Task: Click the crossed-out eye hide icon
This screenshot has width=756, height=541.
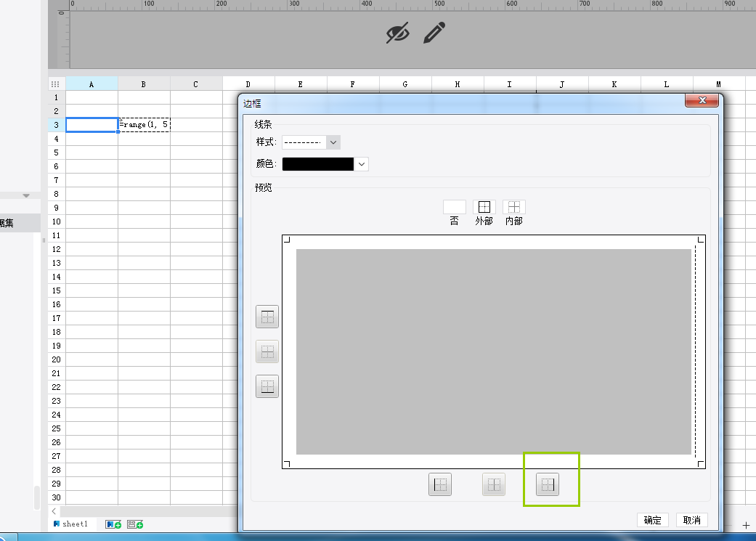Action: [x=398, y=33]
